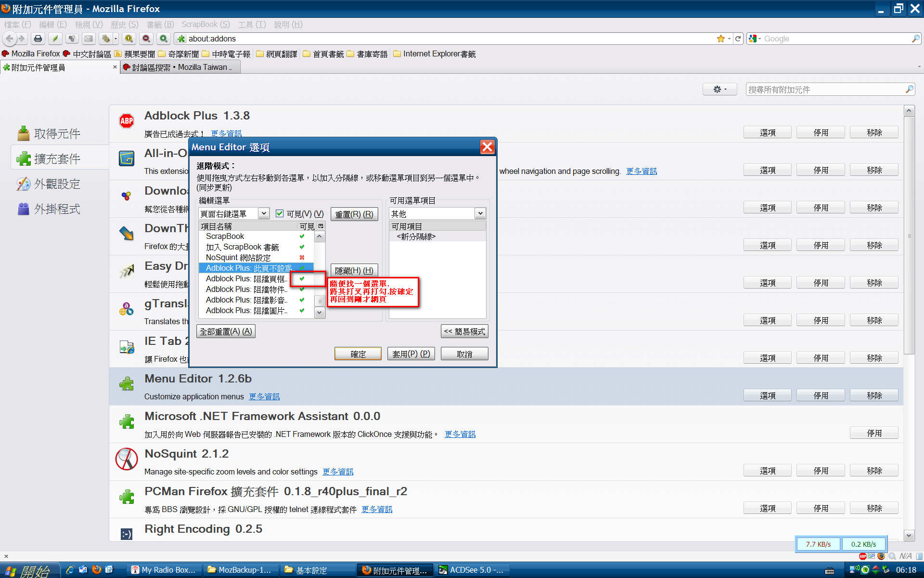924x578 pixels.
Task: Expand the 其他 available items dropdown
Action: coord(480,213)
